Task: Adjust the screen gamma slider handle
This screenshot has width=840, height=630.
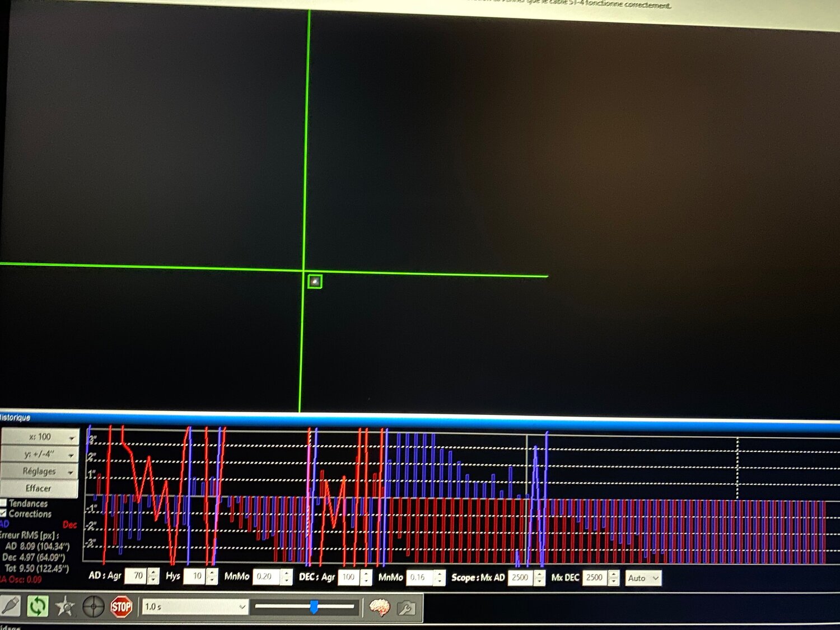Action: click(x=314, y=606)
